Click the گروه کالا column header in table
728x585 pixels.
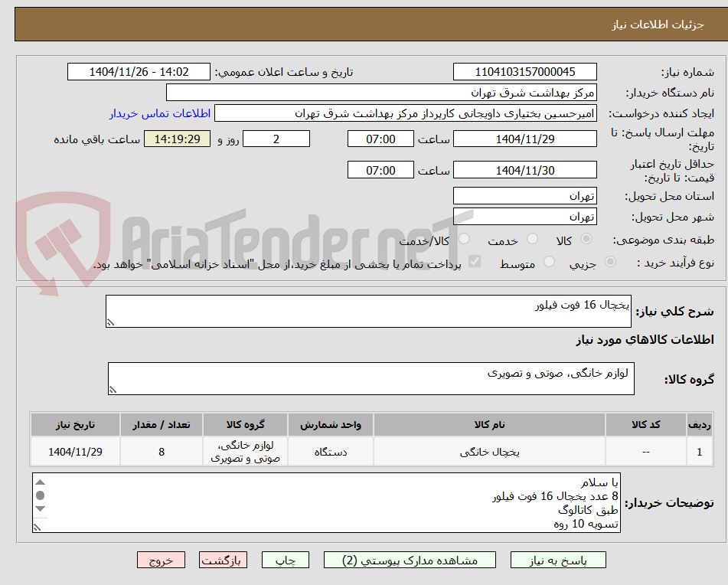pyautogui.click(x=245, y=425)
